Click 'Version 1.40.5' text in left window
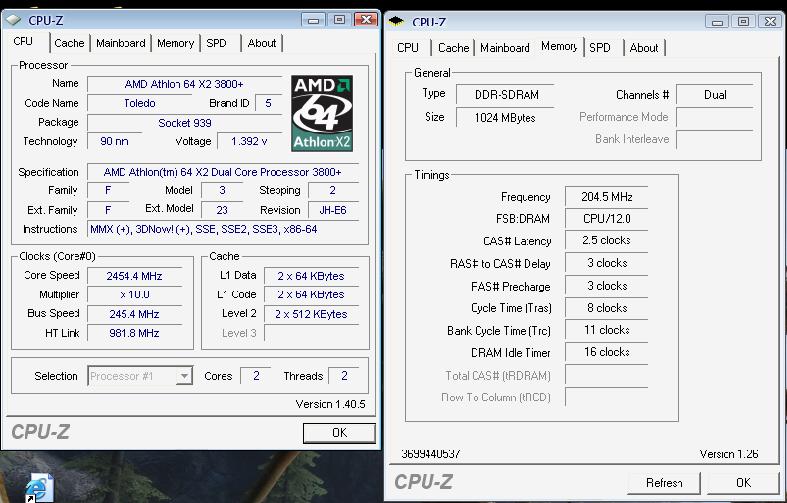 [330, 404]
